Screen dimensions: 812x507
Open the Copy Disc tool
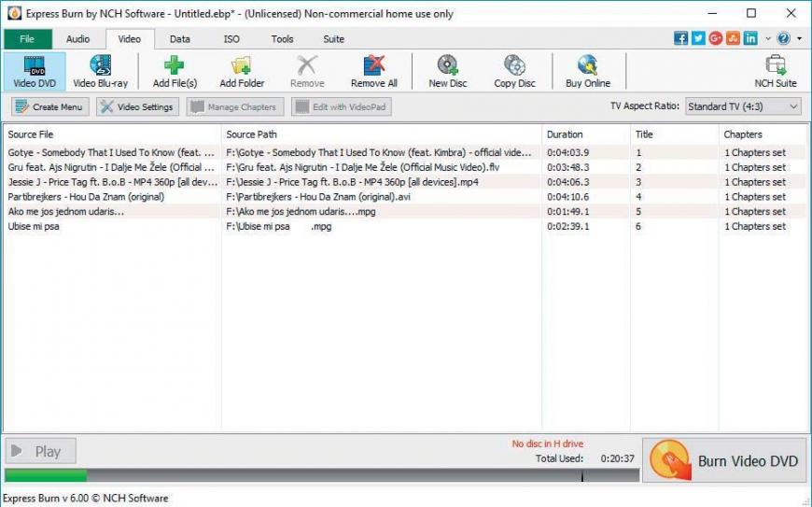[x=514, y=72]
